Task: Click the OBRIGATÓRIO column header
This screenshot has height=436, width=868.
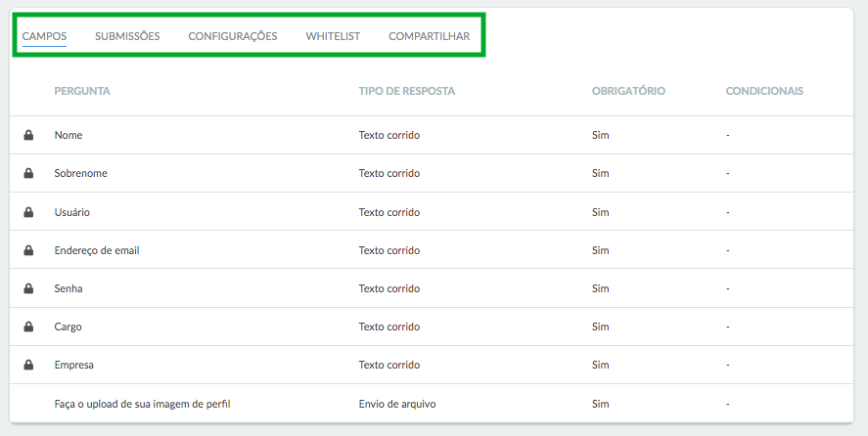Action: [x=628, y=91]
